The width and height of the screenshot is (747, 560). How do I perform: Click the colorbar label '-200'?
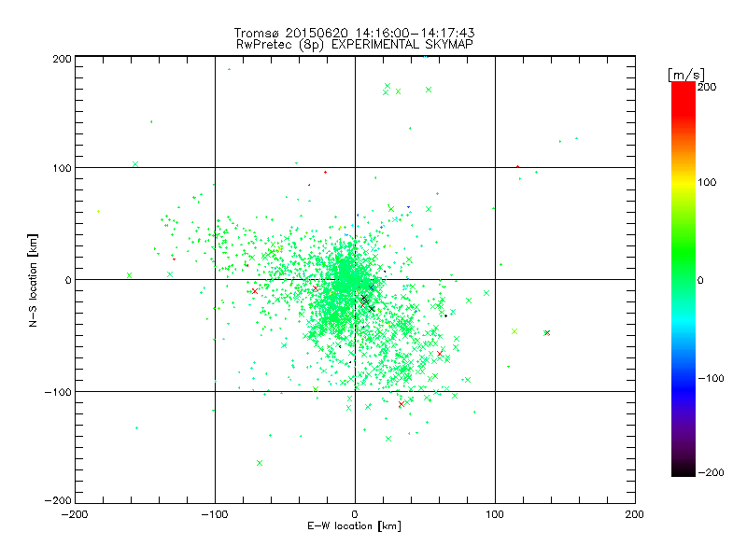[x=711, y=472]
